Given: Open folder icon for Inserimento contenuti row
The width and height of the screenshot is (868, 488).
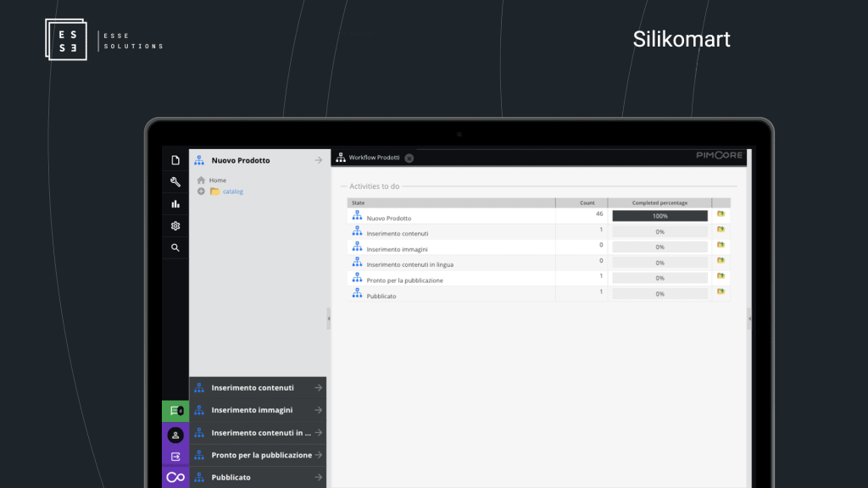Looking at the screenshot, I should click(x=721, y=230).
